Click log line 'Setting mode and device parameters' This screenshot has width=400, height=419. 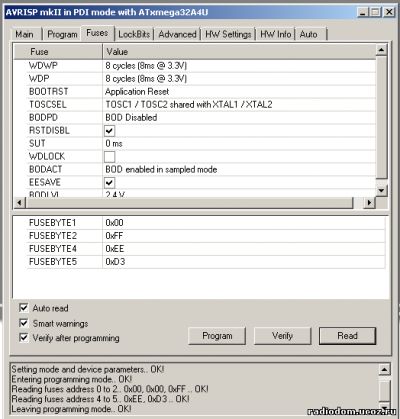coord(88,369)
